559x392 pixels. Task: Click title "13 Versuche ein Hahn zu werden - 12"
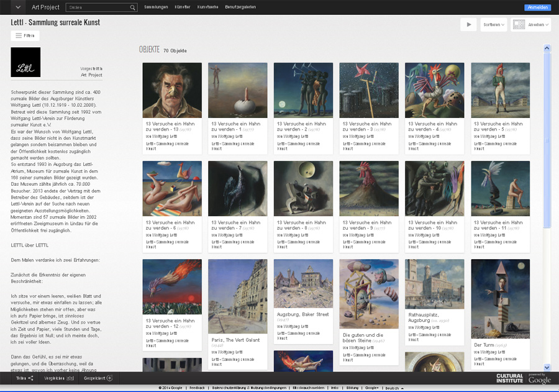pos(170,324)
